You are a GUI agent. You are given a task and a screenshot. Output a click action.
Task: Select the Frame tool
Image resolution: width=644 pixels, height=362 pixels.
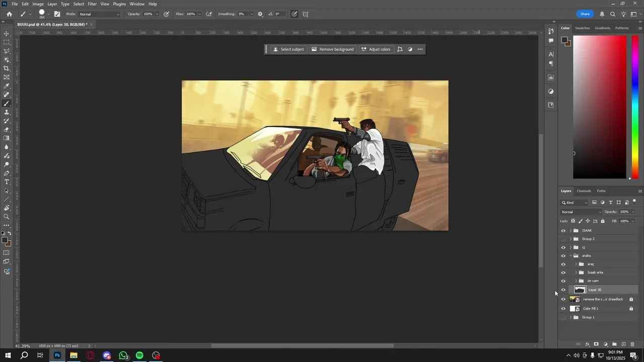tap(7, 77)
